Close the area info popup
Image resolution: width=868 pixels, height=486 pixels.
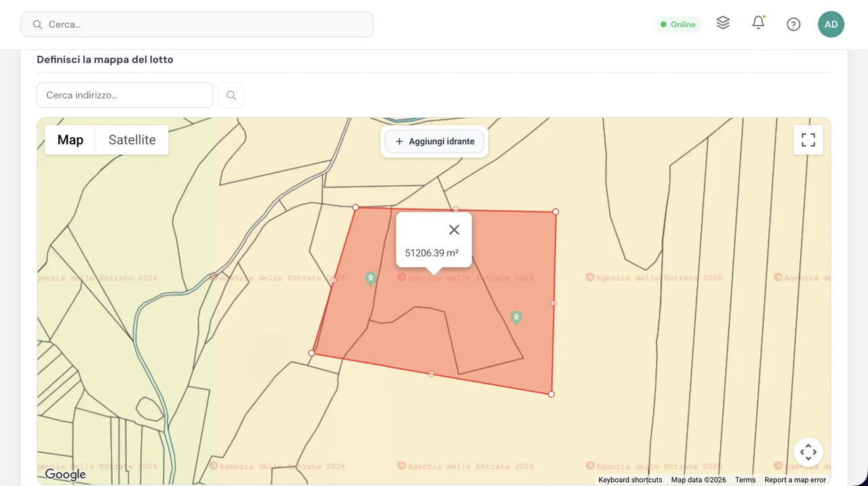[454, 230]
